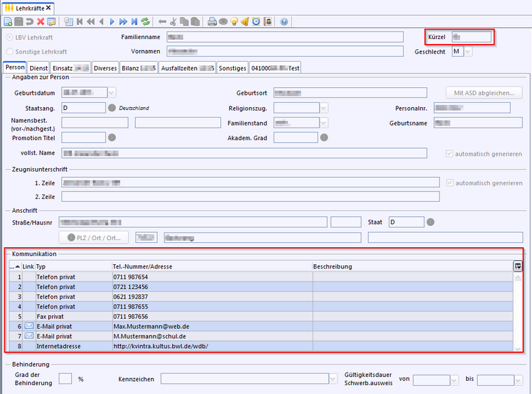Click the green refresh arrows icon
The width and height of the screenshot is (532, 394).
pyautogui.click(x=145, y=22)
